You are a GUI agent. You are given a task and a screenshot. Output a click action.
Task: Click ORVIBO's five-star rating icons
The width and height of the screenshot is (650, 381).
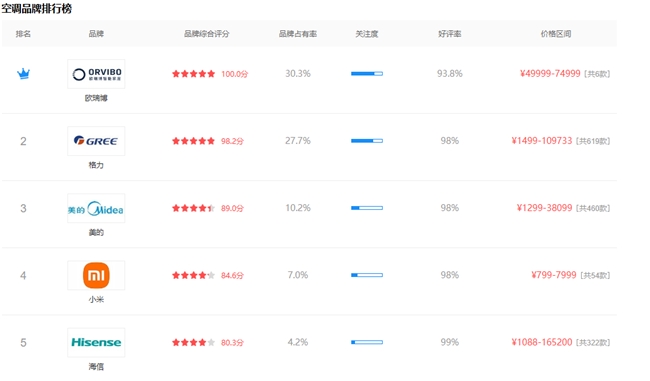click(194, 74)
